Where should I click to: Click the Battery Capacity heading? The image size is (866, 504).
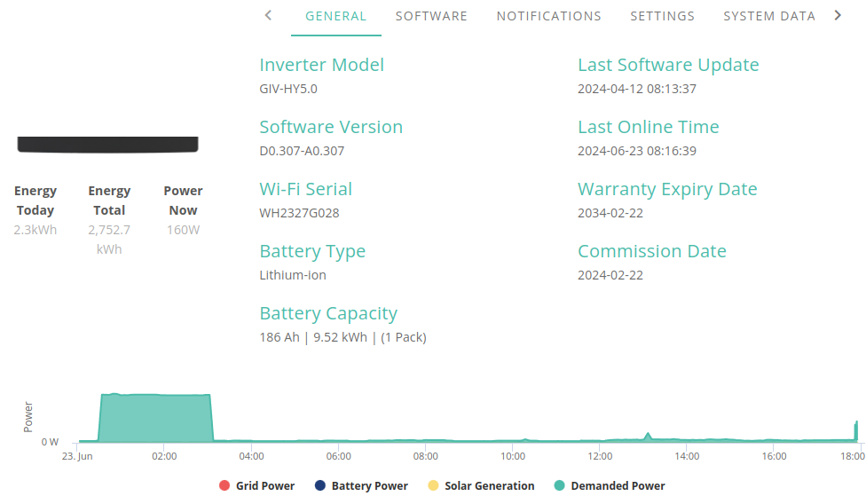328,313
